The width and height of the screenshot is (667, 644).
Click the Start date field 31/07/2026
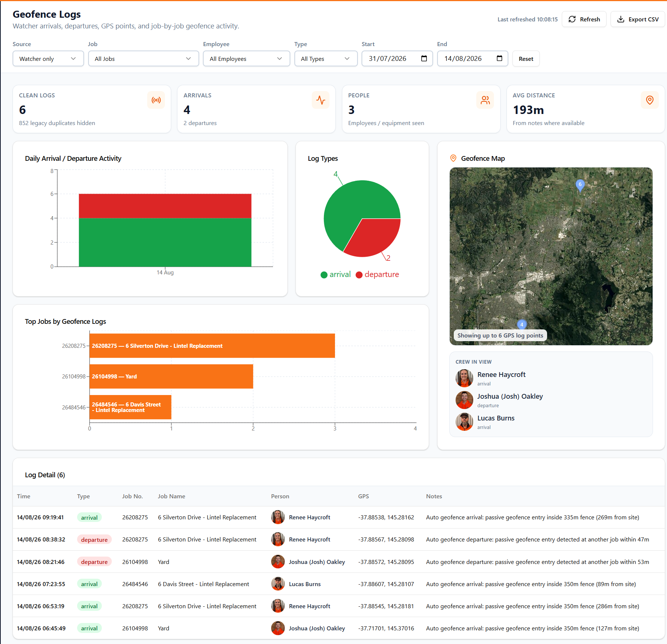click(397, 59)
